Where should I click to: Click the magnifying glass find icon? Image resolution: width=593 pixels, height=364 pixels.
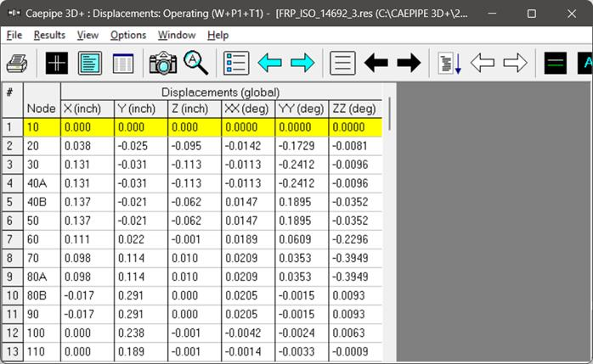196,63
